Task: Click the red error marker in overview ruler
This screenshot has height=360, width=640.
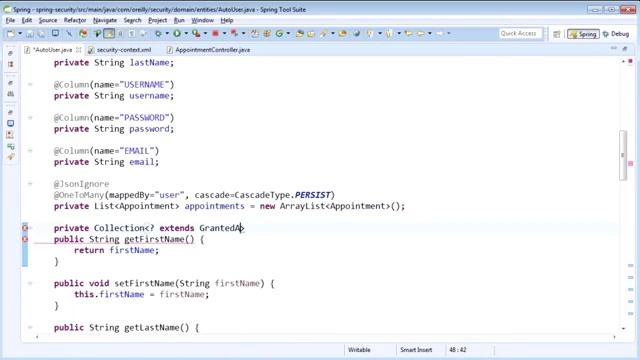Action: click(x=631, y=164)
